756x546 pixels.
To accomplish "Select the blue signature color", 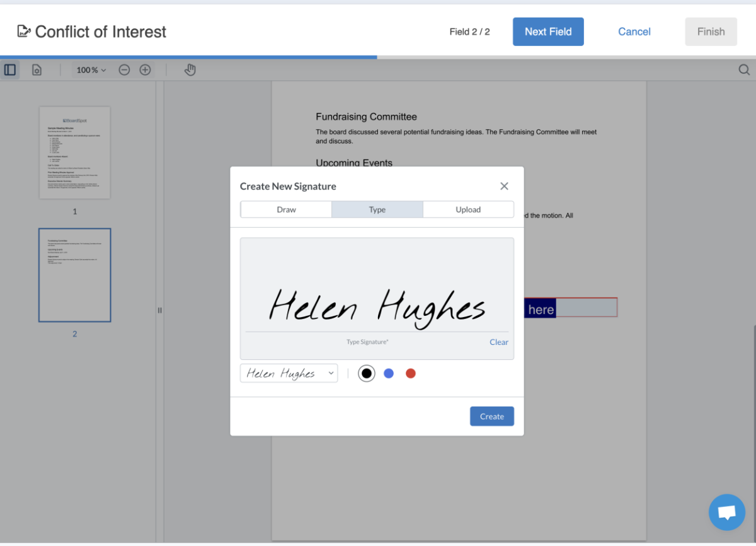I will point(389,373).
